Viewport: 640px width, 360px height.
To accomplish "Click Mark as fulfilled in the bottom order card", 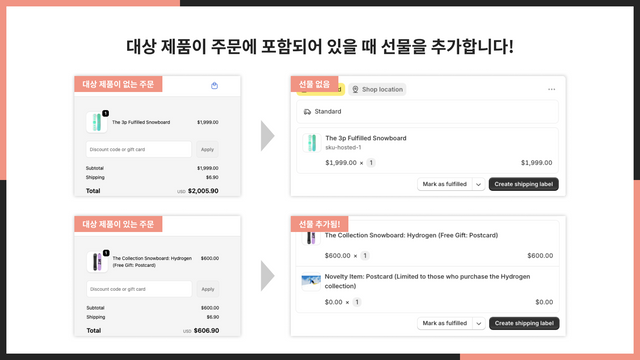I will [444, 323].
